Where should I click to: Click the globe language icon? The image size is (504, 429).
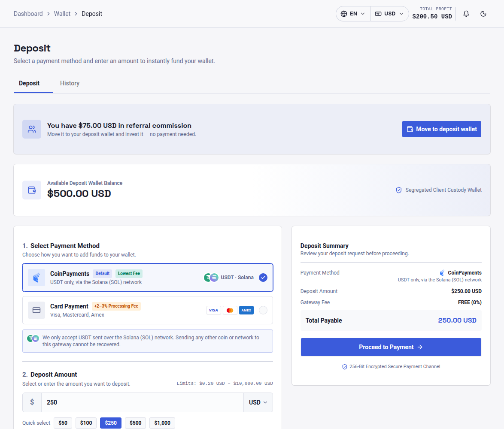[x=343, y=14]
